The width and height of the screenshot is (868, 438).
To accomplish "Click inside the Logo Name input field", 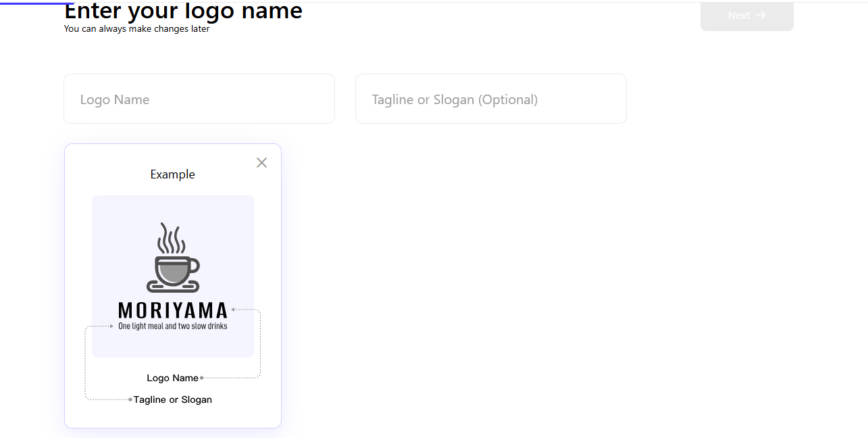I will click(199, 99).
